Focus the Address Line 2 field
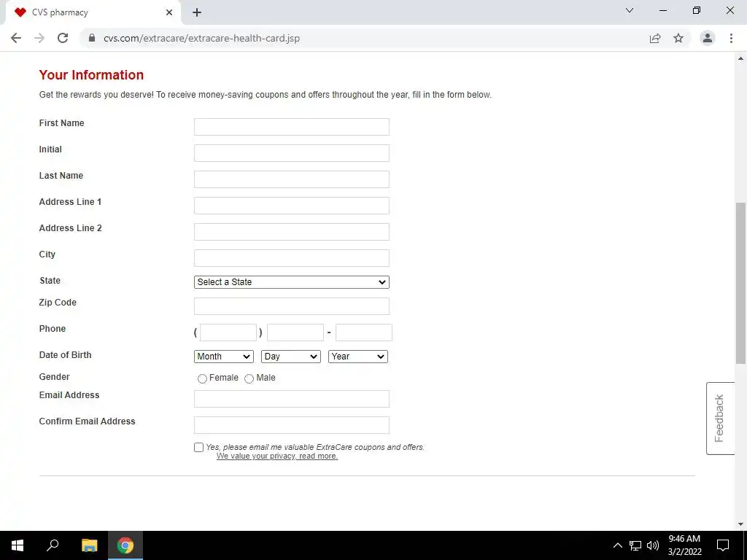The image size is (747, 560). 292,231
